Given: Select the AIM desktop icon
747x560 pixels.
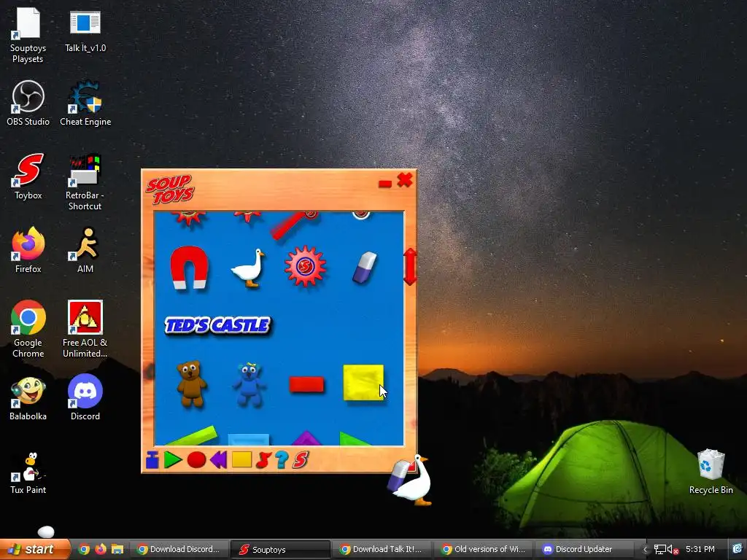Looking at the screenshot, I should (85, 251).
